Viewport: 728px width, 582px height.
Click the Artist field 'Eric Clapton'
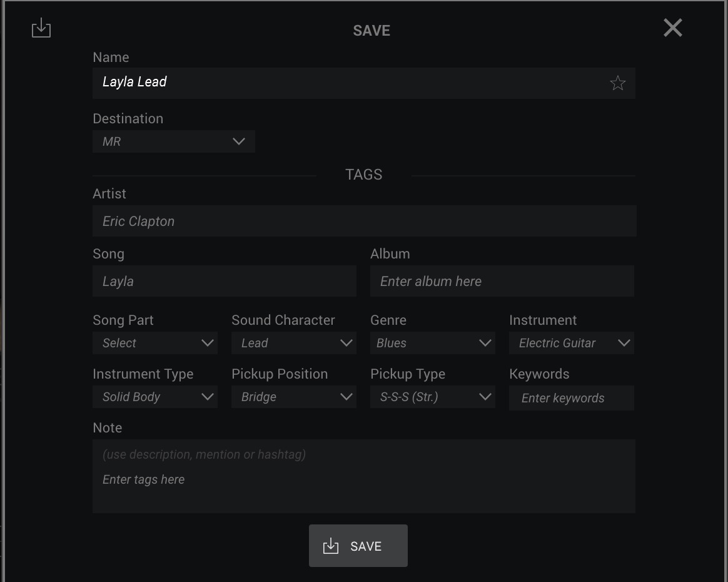point(365,221)
